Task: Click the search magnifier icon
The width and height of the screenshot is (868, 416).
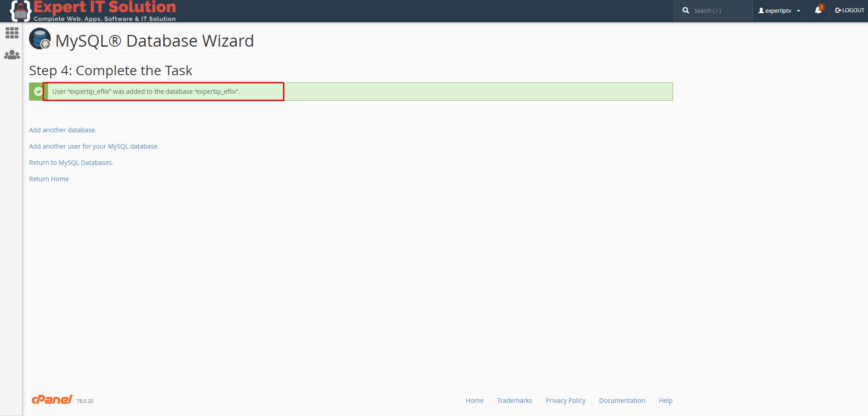Action: (686, 10)
